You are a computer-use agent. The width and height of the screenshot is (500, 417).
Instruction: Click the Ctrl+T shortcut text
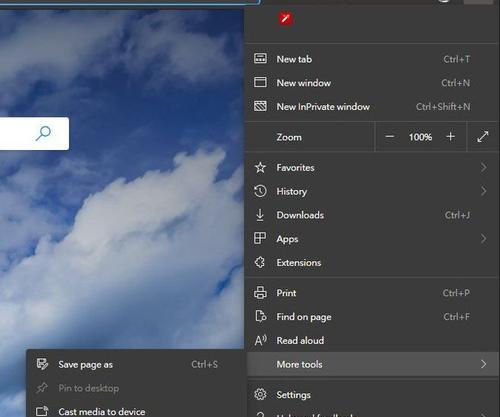[457, 59]
